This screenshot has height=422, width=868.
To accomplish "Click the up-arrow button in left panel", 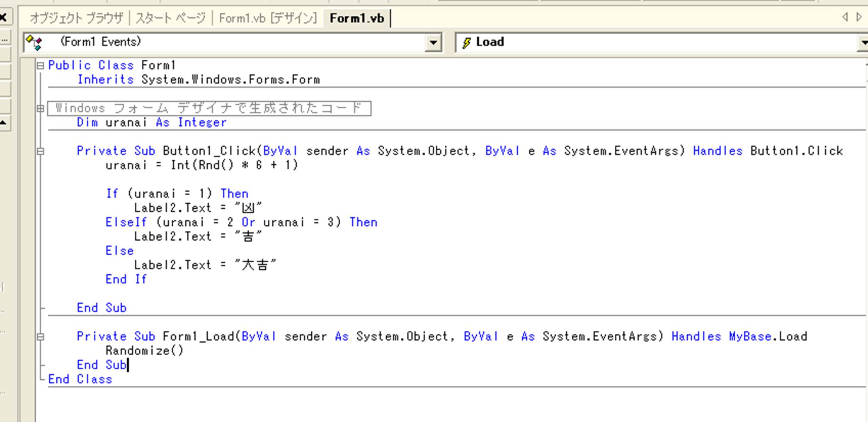I will pos(3,122).
